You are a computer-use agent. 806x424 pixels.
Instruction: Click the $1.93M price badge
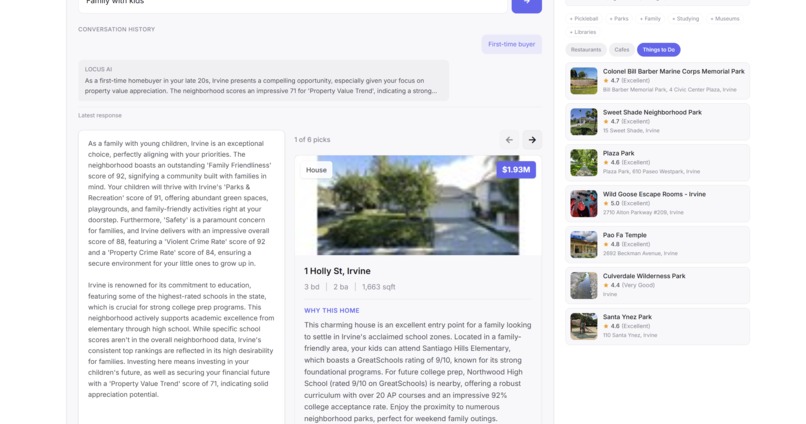516,170
